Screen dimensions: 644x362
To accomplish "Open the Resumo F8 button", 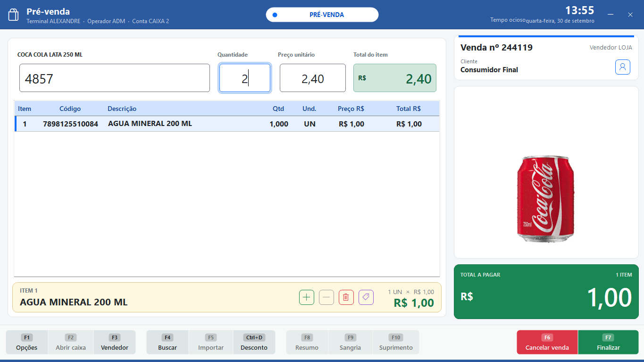I will point(307,343).
